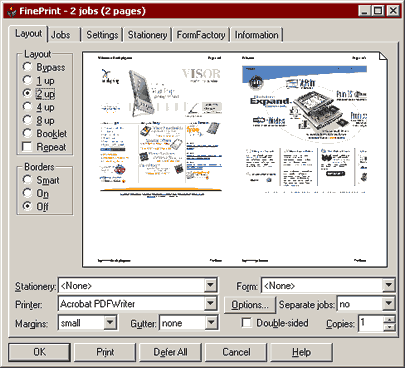Expand the Margins dropdown

coord(110,323)
